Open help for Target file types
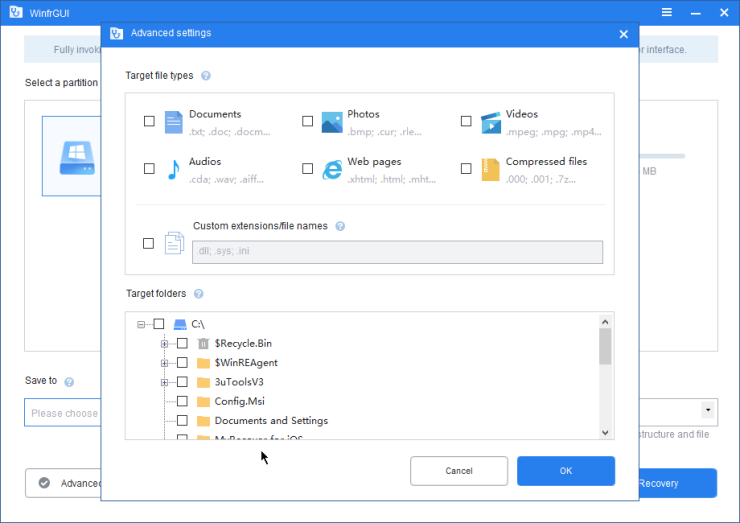Image resolution: width=740 pixels, height=523 pixels. click(206, 76)
